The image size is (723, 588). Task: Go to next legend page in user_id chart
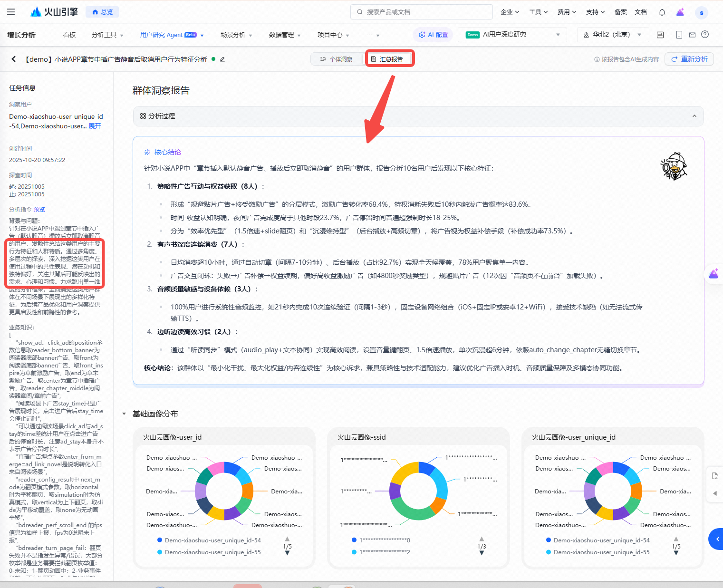click(x=287, y=553)
